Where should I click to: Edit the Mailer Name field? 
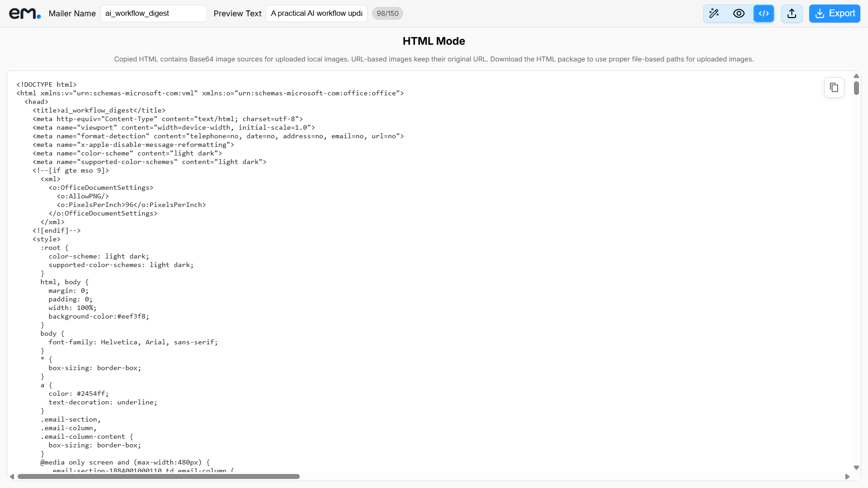click(x=154, y=14)
